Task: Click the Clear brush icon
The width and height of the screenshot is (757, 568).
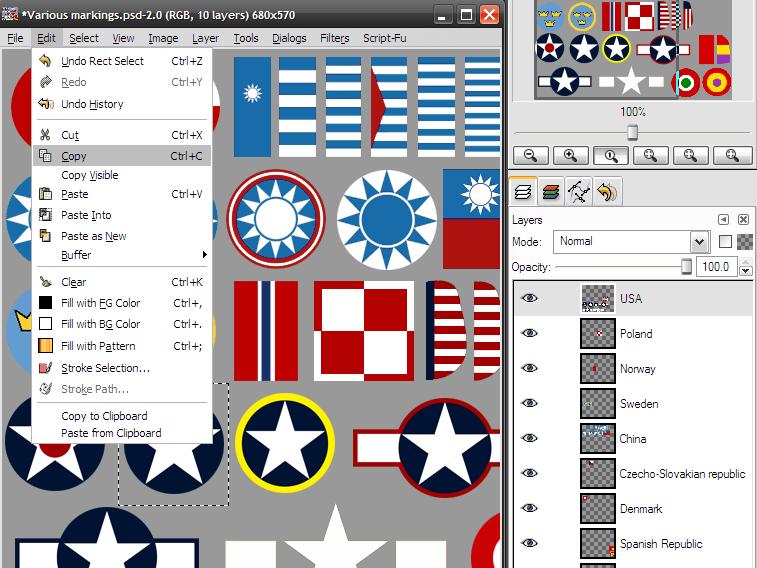Action: (x=45, y=281)
